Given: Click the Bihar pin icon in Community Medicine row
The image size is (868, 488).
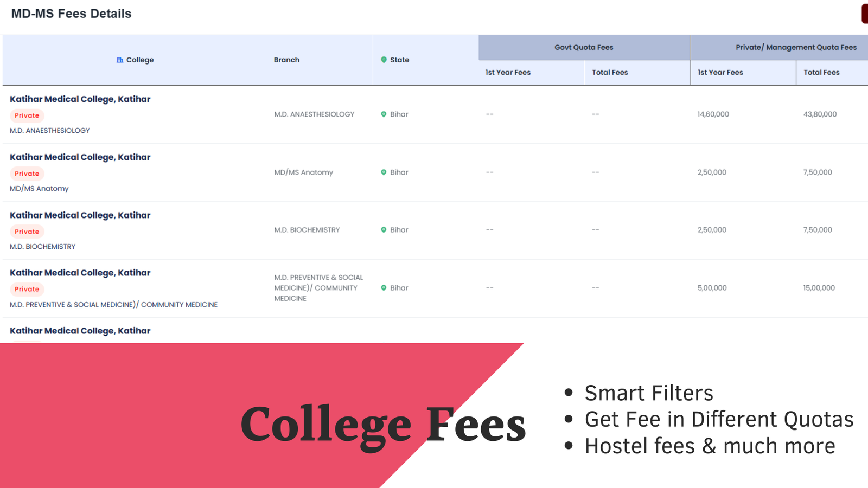Looking at the screenshot, I should point(384,288).
